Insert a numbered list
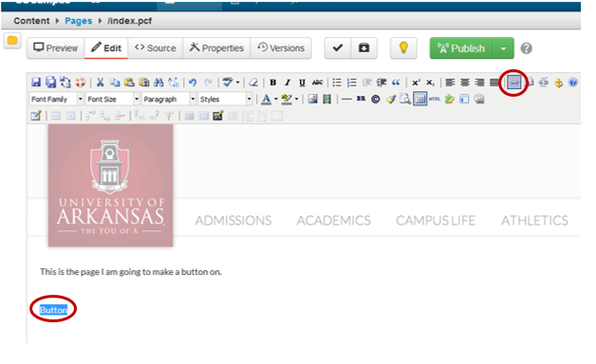The height and width of the screenshot is (364, 596). click(x=351, y=82)
